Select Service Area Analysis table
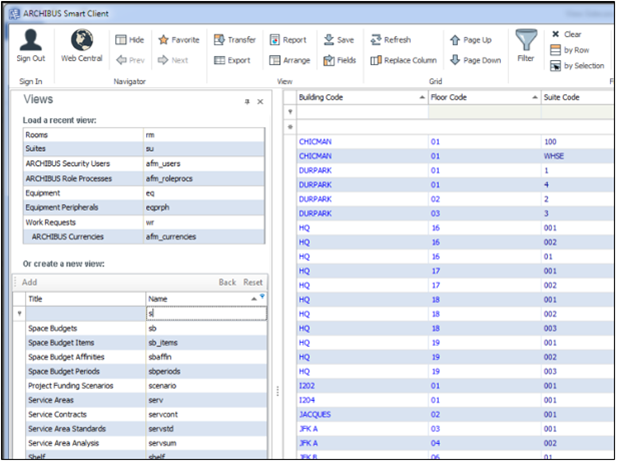Image resolution: width=618 pixels, height=461 pixels. coord(147,443)
